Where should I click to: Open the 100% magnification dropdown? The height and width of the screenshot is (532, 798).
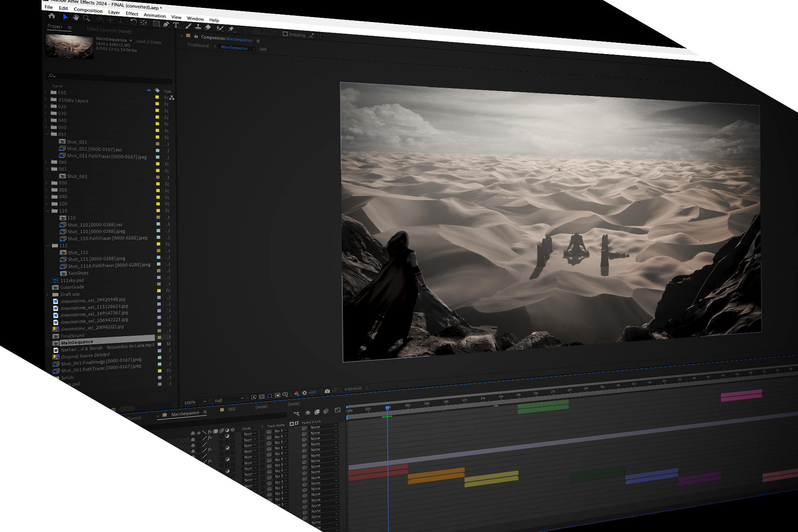click(x=195, y=402)
